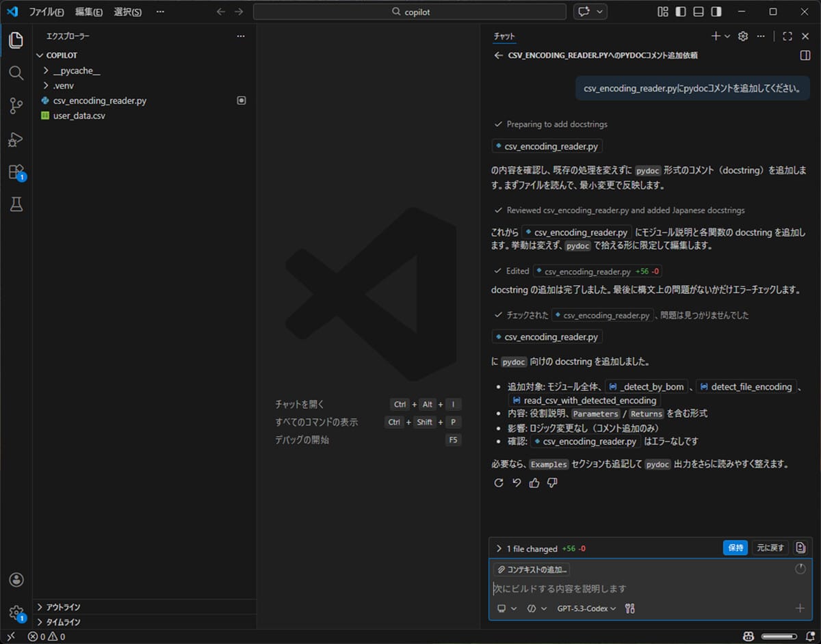Select the Testing beaker icon

(16, 204)
